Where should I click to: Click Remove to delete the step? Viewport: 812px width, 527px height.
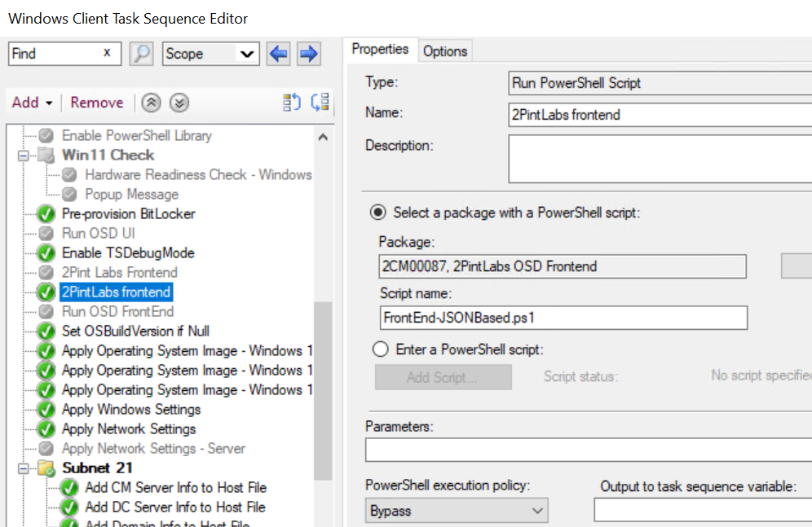(97, 103)
